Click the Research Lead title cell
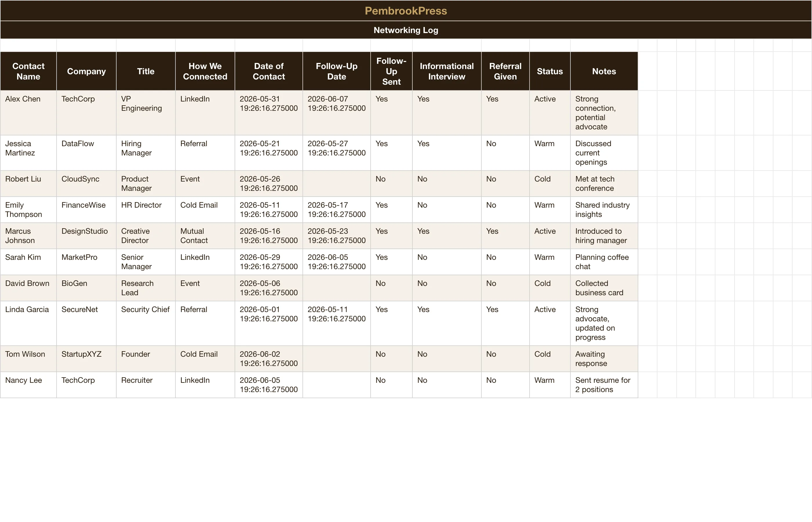812x522 pixels. (146, 288)
